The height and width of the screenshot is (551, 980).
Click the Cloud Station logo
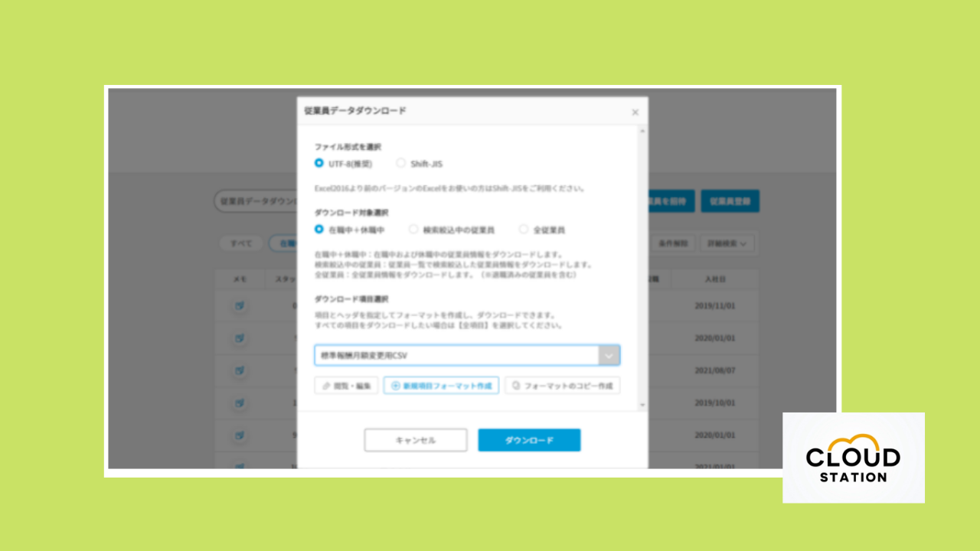tap(853, 458)
